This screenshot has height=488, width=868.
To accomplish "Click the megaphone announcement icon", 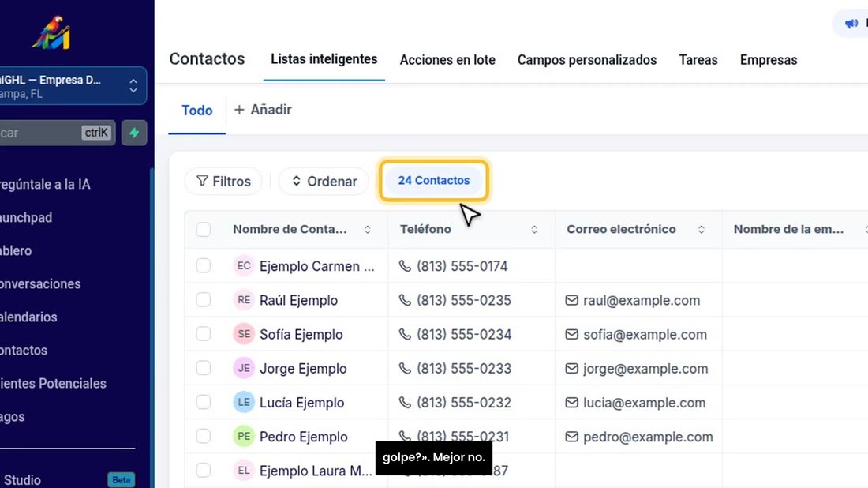I will coord(851,23).
